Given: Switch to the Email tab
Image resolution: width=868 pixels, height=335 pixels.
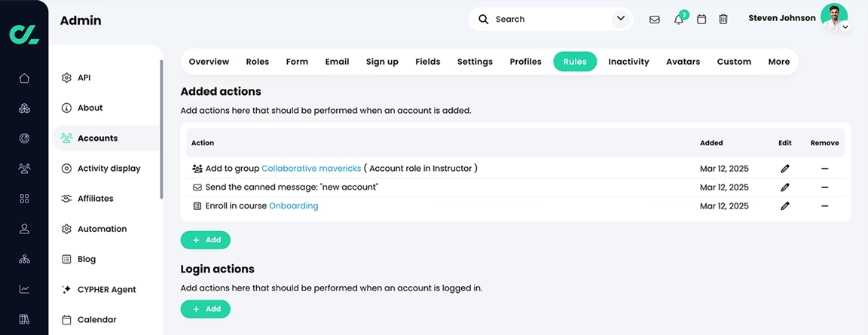Looking at the screenshot, I should [x=337, y=62].
